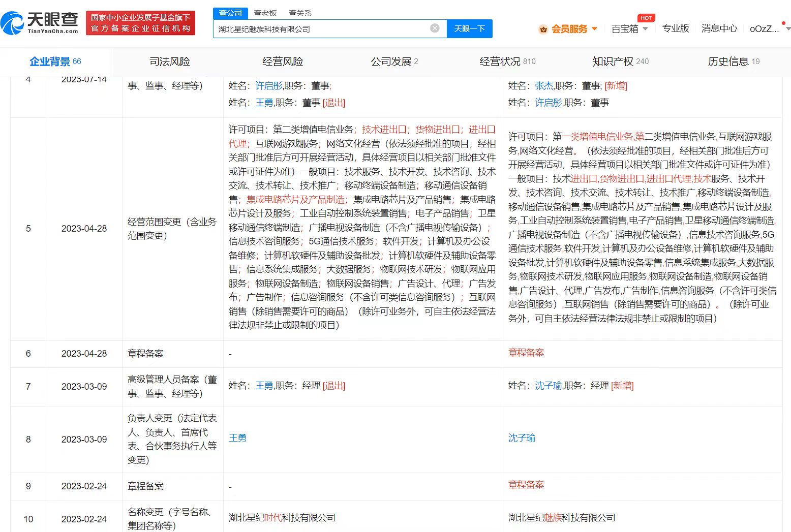Open 沈子瑜 manager link in row 7

point(549,386)
